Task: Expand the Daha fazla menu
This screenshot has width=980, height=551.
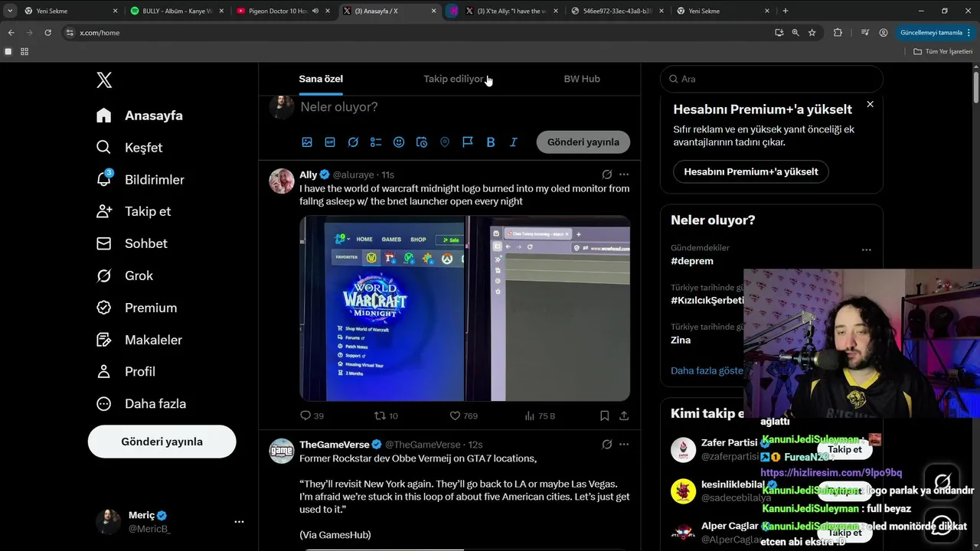Action: tap(141, 404)
